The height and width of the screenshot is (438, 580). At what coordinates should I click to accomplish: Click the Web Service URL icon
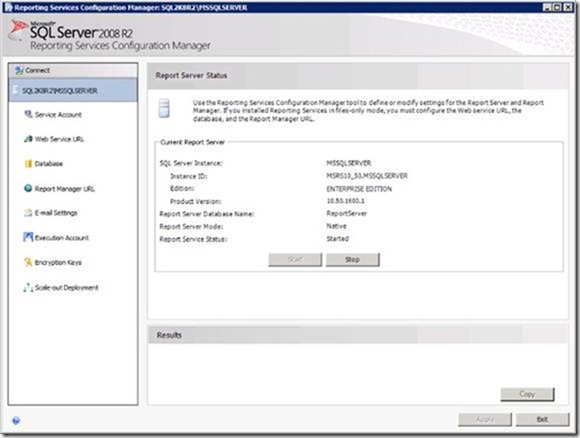(28, 139)
